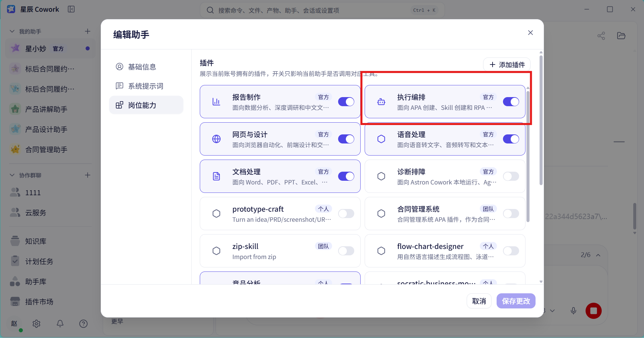Collapse the 2/6 counter chevron
Screen dimensions: 644x338
[598, 255]
